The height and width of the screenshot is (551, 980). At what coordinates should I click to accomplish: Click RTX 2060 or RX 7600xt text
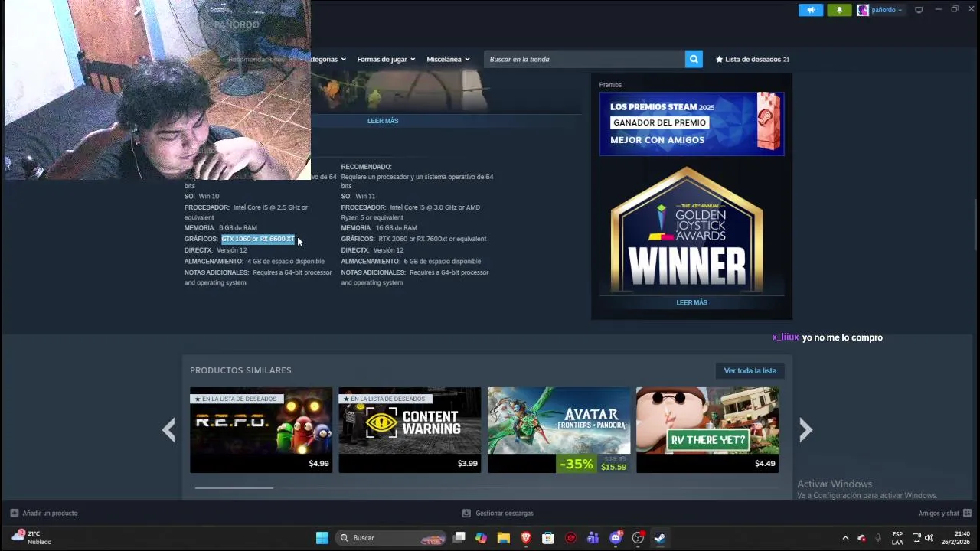coord(433,239)
